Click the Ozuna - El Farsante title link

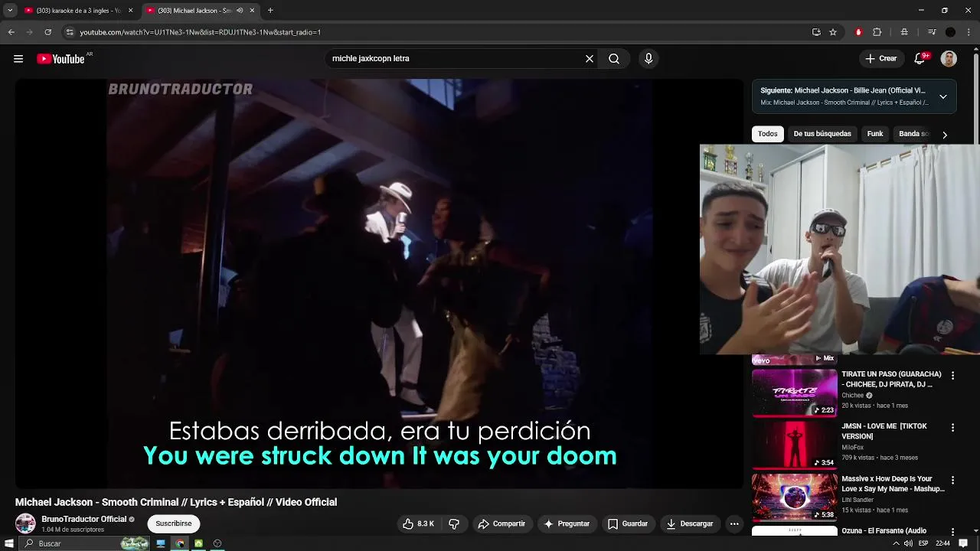[884, 531]
